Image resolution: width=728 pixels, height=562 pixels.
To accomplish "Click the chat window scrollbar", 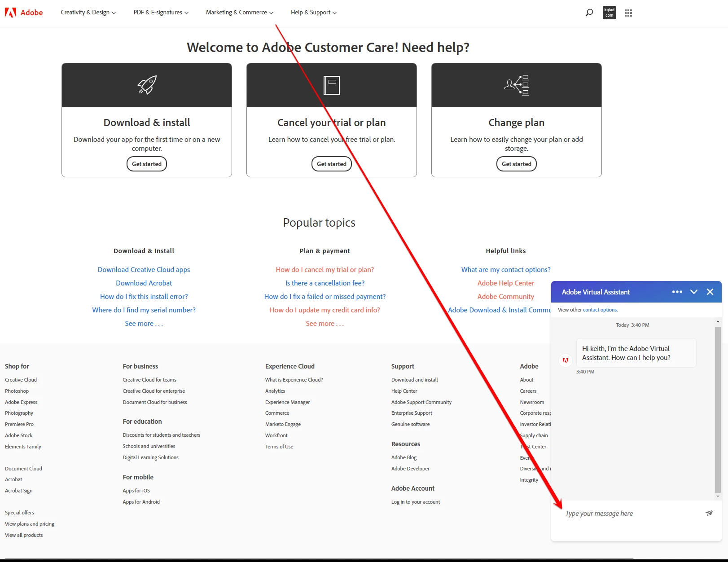I will (x=718, y=409).
